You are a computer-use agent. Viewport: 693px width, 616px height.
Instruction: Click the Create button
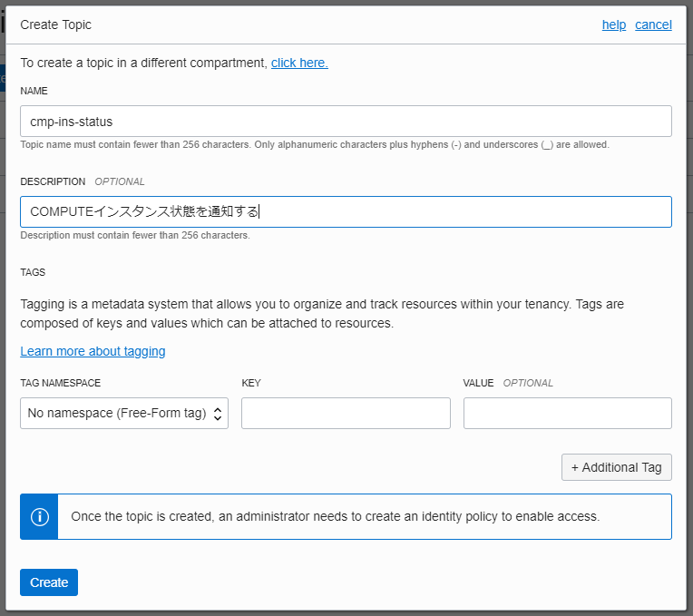click(49, 582)
